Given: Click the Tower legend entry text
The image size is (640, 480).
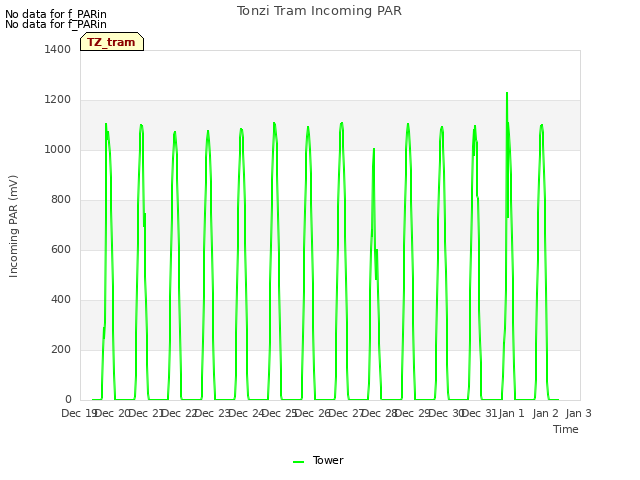Looking at the screenshot, I should pyautogui.click(x=328, y=460).
